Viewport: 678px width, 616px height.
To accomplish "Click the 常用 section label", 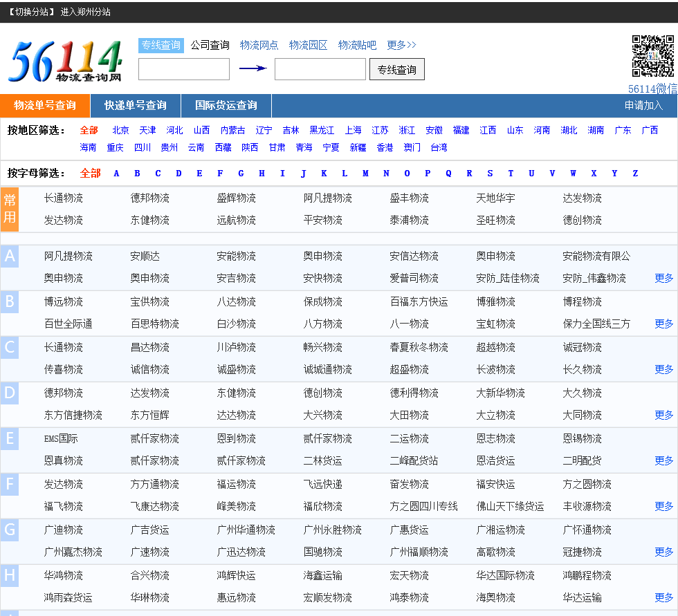I will point(10,209).
